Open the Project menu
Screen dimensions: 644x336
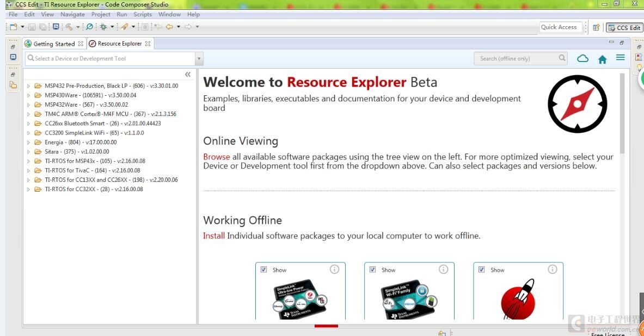[101, 14]
